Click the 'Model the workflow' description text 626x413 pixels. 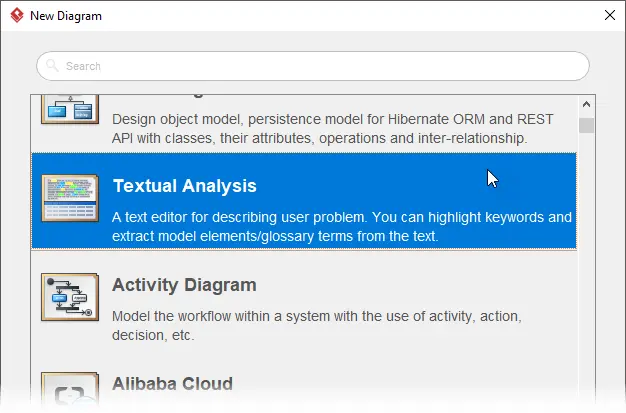coord(317,326)
